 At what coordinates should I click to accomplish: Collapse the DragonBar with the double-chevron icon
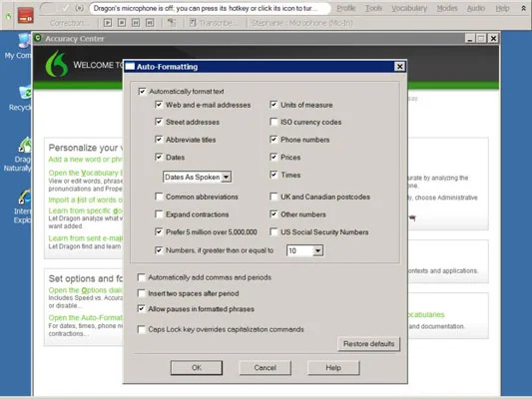coord(524,8)
